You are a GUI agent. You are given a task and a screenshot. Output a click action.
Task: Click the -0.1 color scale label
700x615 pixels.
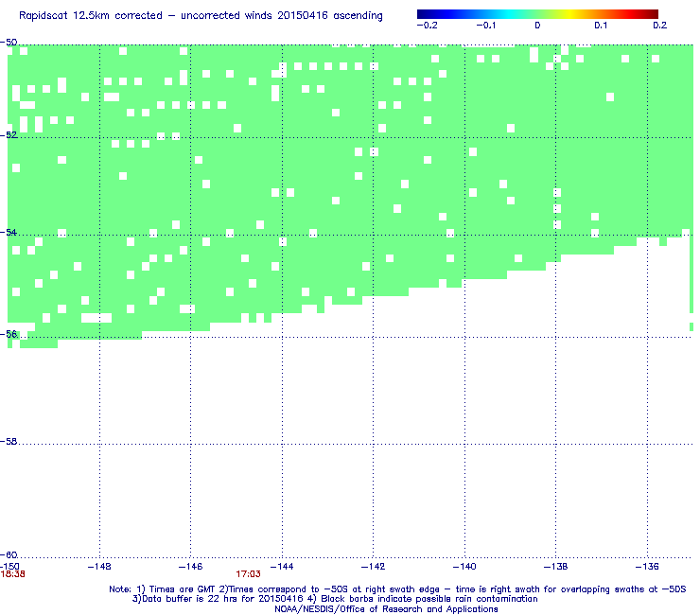click(x=485, y=26)
